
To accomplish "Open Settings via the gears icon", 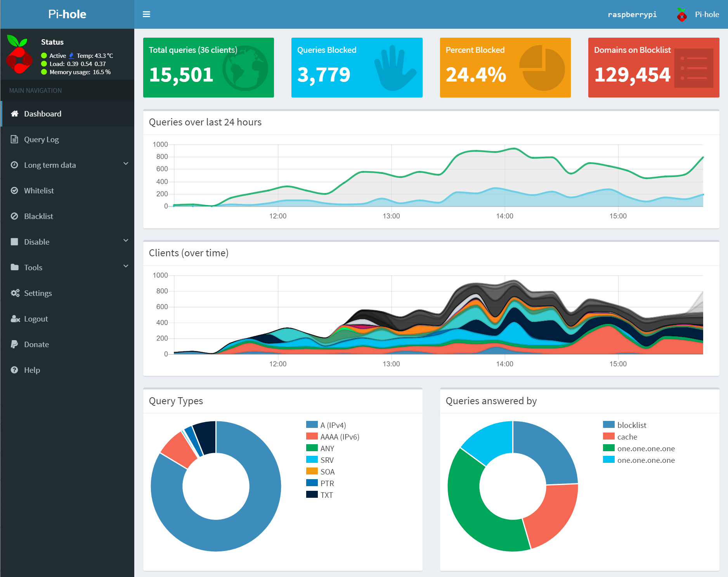I will point(15,293).
